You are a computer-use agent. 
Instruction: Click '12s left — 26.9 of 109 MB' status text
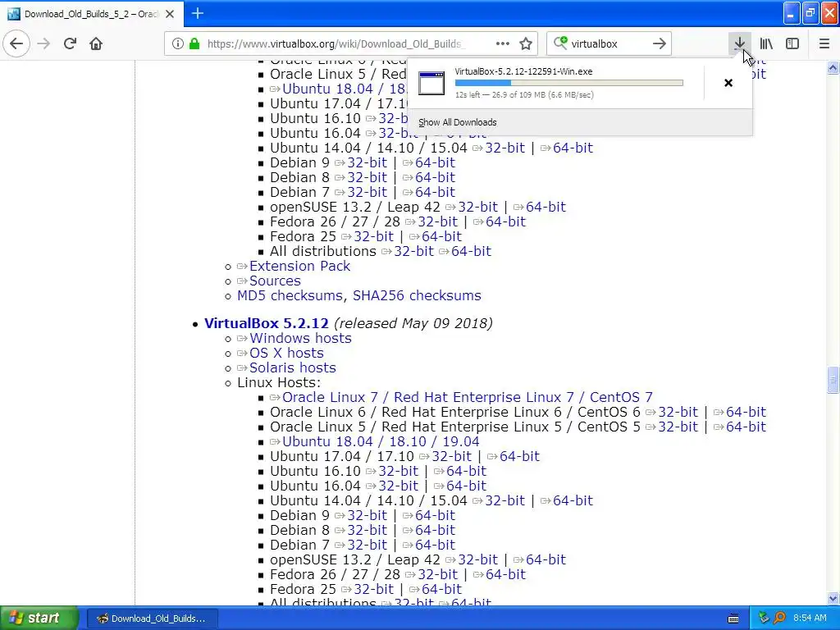point(524,95)
